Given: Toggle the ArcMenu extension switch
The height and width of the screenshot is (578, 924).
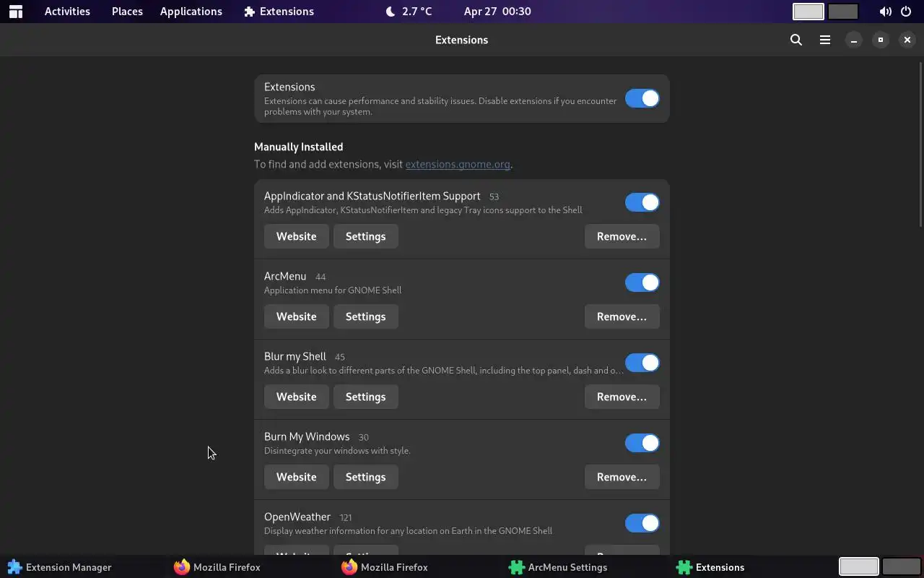Looking at the screenshot, I should click(642, 282).
